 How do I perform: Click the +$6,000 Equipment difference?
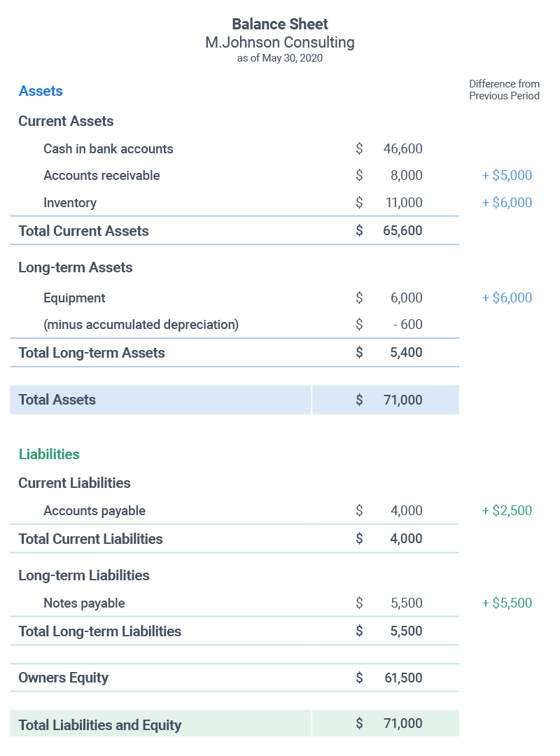(507, 298)
